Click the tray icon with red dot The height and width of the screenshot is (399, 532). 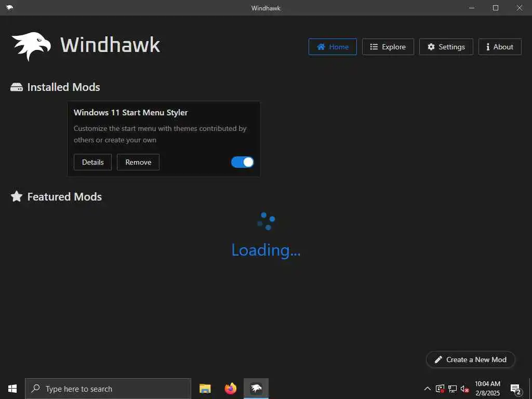point(440,389)
